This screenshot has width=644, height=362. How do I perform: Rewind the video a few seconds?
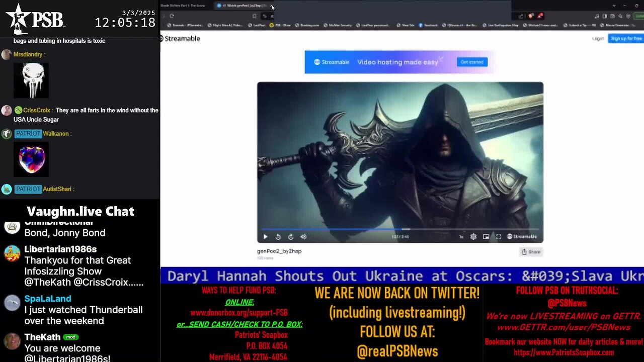pos(278,237)
